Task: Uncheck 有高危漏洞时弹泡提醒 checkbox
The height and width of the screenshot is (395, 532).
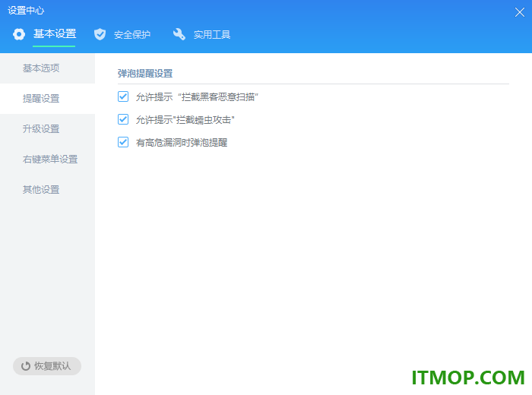Action: [123, 142]
